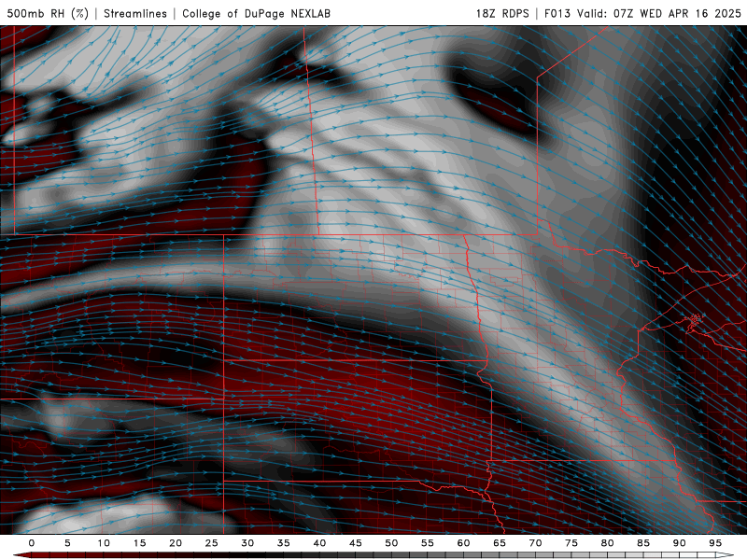This screenshot has height=560, width=747.
Task: Click the "50" value on the color scale
Action: [391, 543]
